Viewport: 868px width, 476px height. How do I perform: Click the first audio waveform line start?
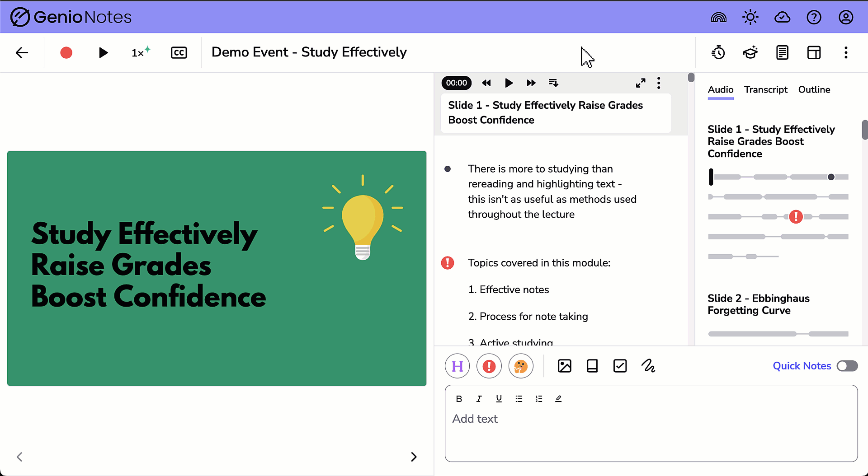coord(711,177)
